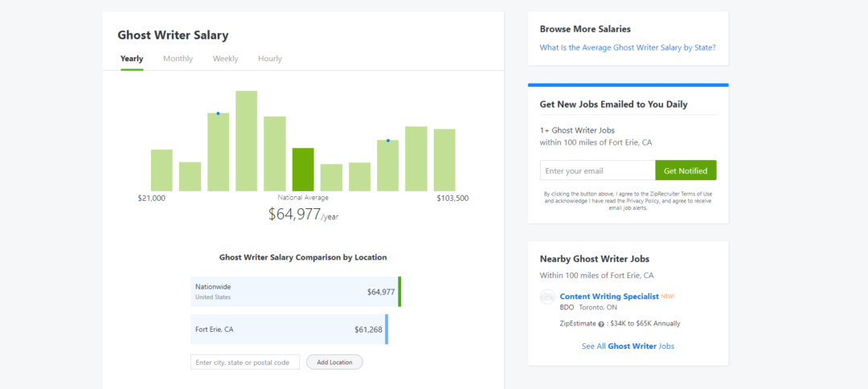Select the Hourly salary tab
Screen dimensions: 868x389
pos(270,59)
